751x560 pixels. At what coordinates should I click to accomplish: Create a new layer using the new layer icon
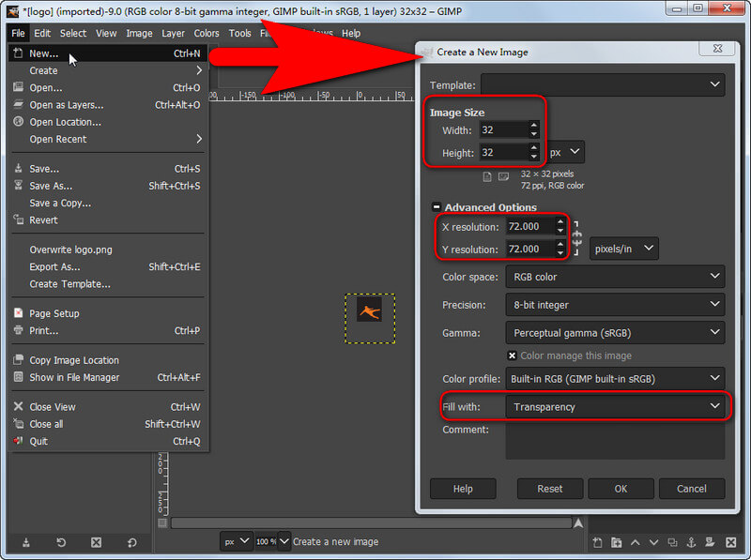[597, 542]
